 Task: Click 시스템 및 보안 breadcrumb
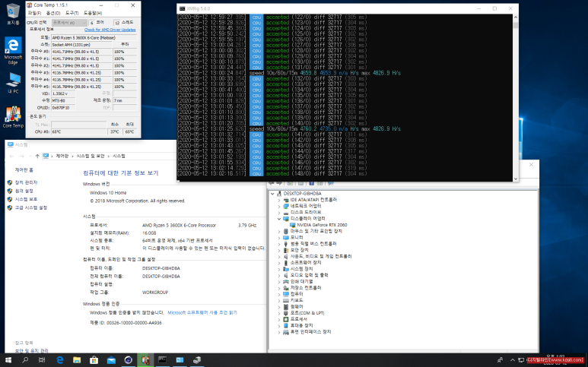tap(91, 157)
